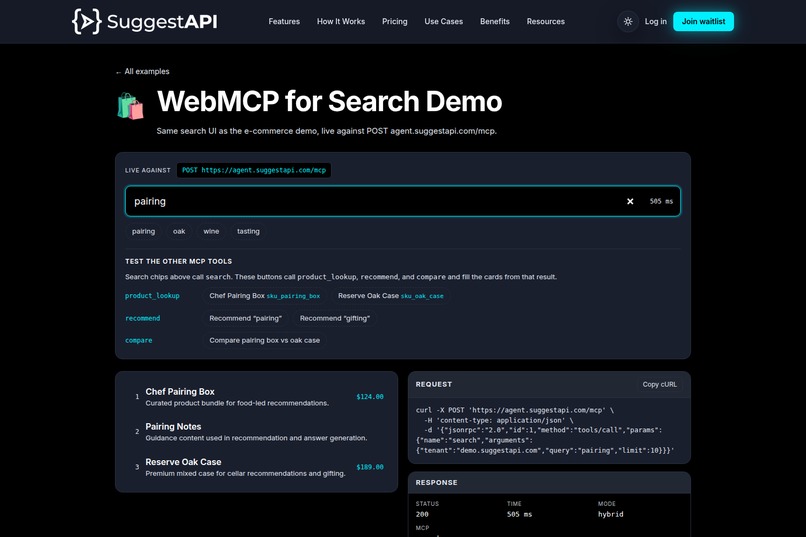Open the Pairing Notes result
The height and width of the screenshot is (537, 806).
click(x=257, y=432)
